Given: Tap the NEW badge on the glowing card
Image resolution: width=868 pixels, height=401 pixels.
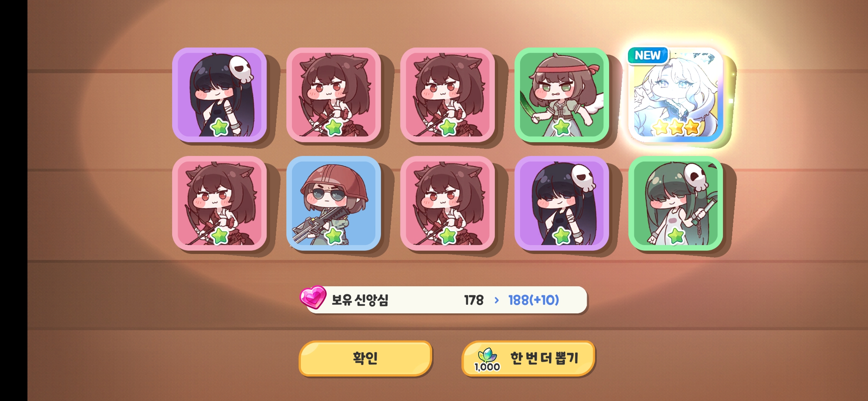Looking at the screenshot, I should pos(648,55).
